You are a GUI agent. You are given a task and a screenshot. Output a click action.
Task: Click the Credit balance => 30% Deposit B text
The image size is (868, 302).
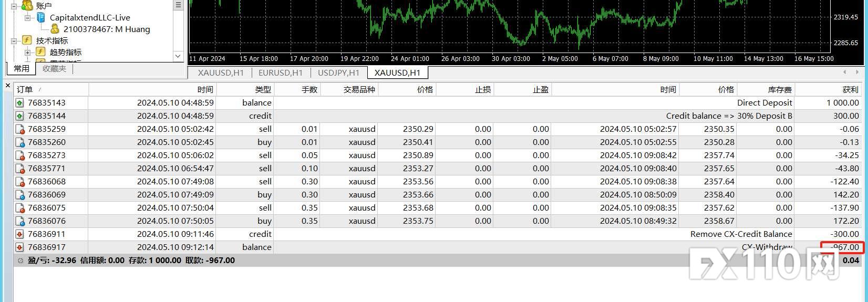coord(729,116)
